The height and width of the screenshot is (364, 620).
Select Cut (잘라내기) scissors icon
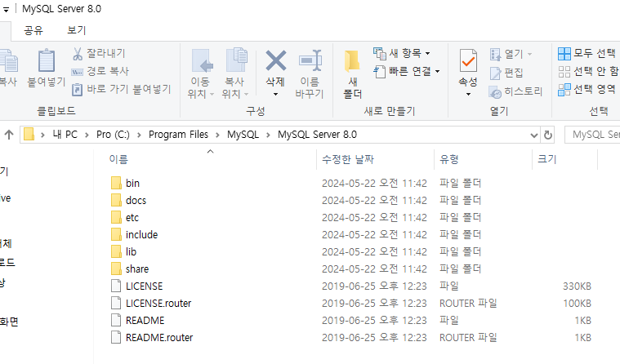pos(78,54)
